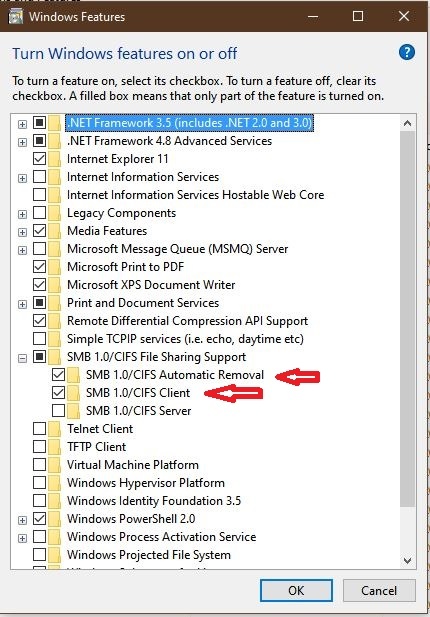
Task: Enable Windows Identity Foundation 3.5 checkbox
Action: 39,501
